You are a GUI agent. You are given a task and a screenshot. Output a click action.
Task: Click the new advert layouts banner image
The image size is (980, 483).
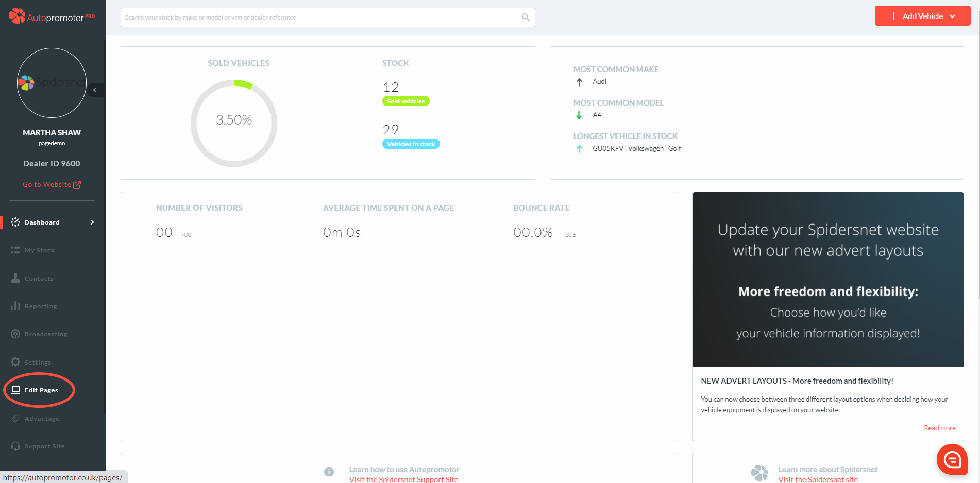827,280
